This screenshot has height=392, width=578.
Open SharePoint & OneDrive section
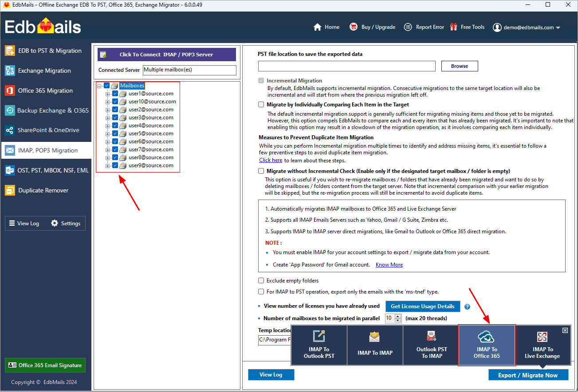[x=46, y=130]
